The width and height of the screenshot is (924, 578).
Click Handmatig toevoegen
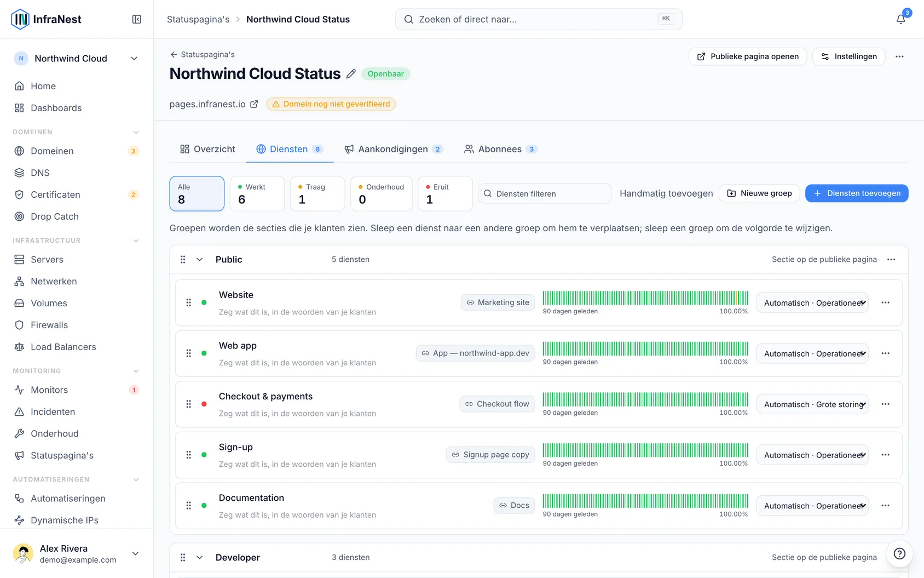666,193
